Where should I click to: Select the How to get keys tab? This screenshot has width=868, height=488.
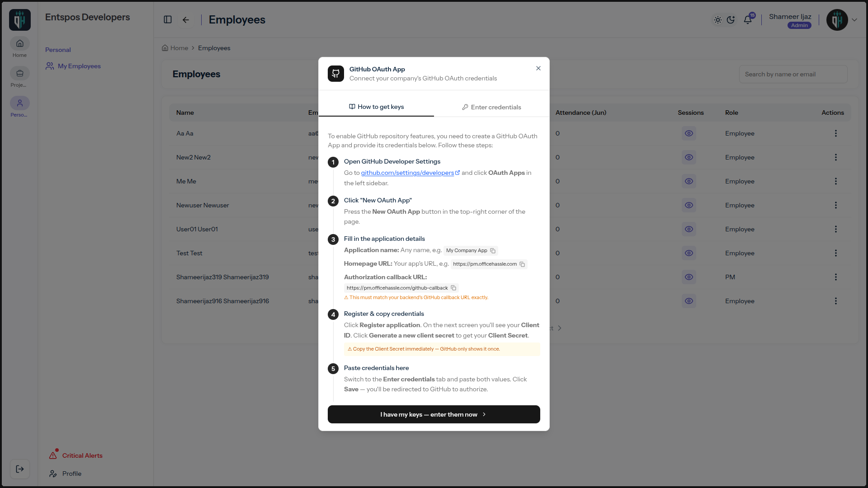[376, 107]
